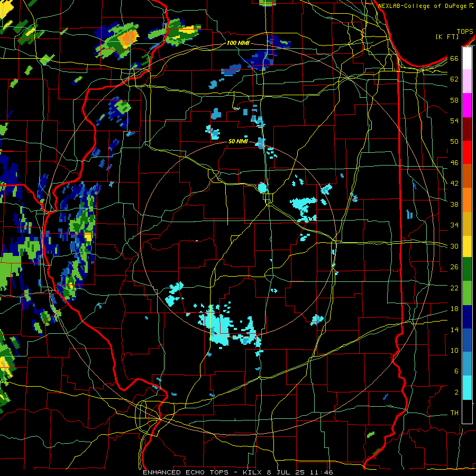Click the 14 value on the legend
Viewport: 476px width, 476px height.
[x=454, y=329]
